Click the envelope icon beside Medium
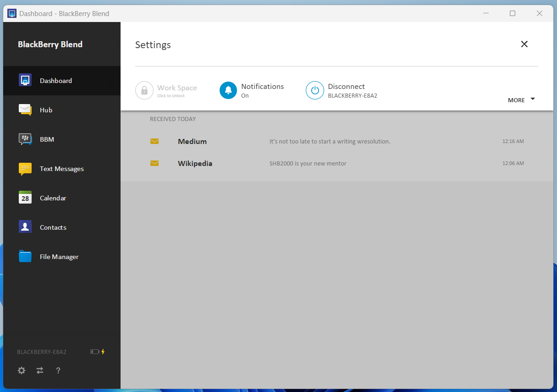This screenshot has width=557, height=392. pyautogui.click(x=154, y=141)
